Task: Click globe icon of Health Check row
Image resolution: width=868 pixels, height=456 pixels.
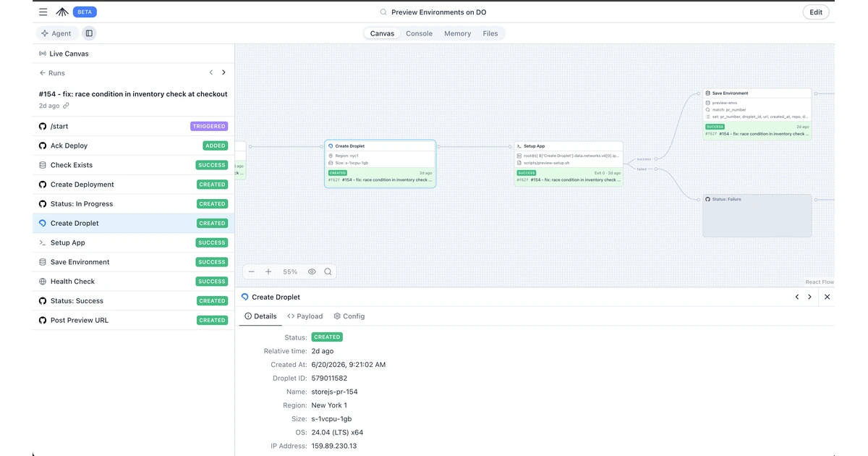Action: tap(43, 282)
